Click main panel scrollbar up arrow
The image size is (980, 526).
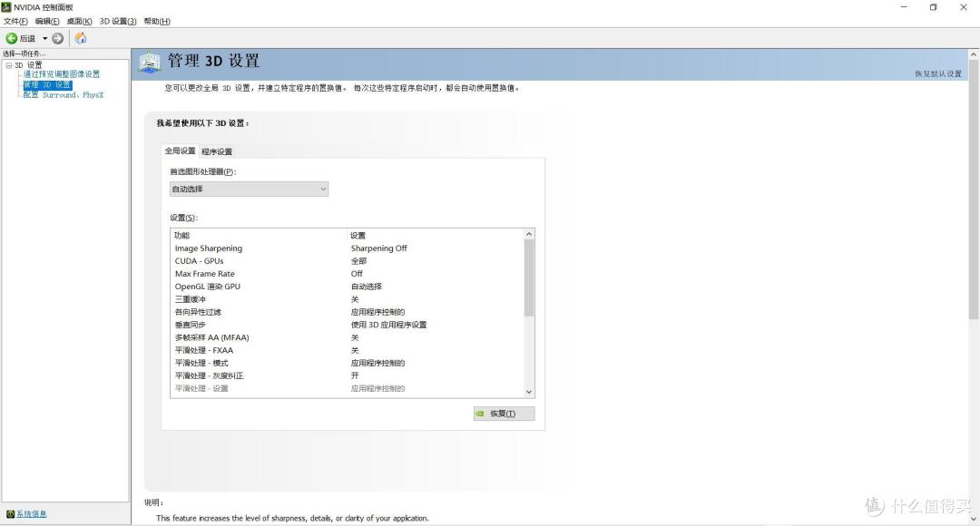974,55
